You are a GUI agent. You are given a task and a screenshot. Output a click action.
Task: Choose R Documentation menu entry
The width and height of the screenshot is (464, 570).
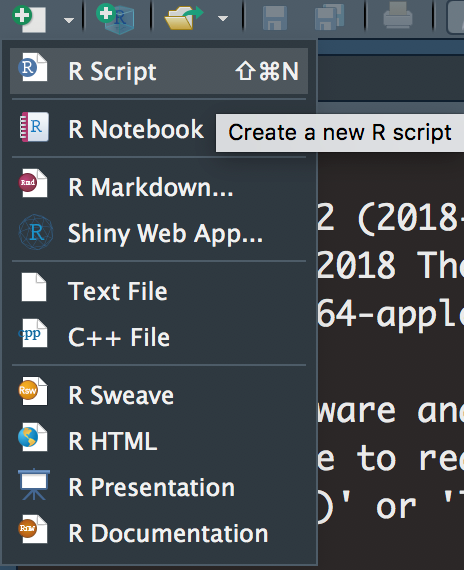[x=159, y=533]
